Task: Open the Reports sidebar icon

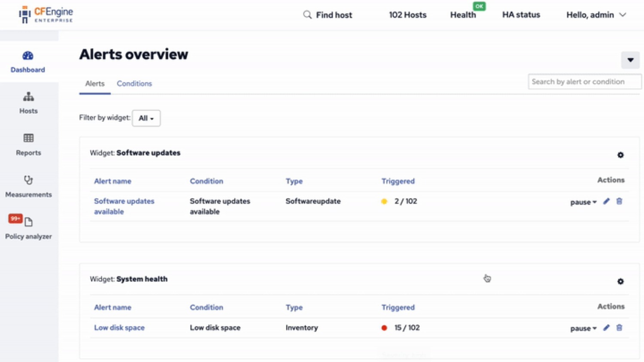Action: [28, 138]
